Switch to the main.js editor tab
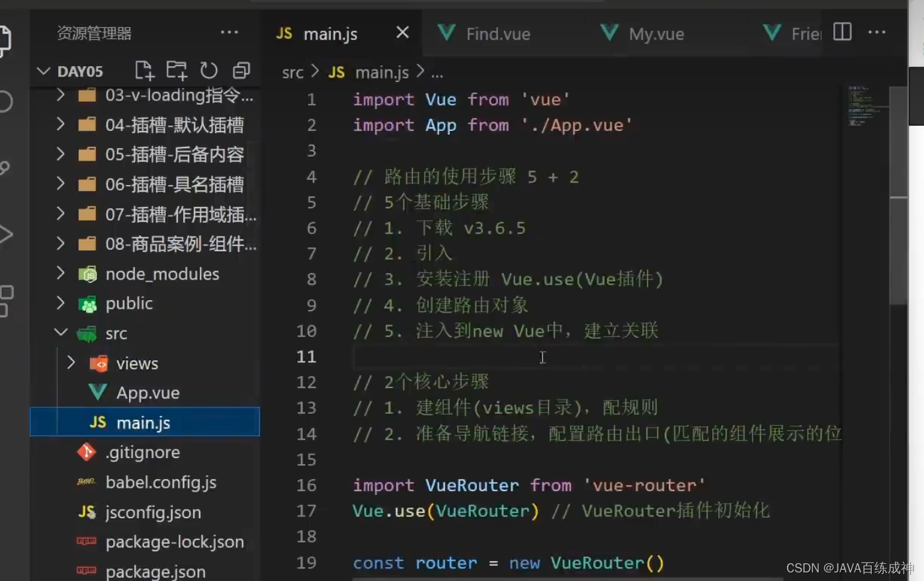Screen dimensions: 924x581 343,33
